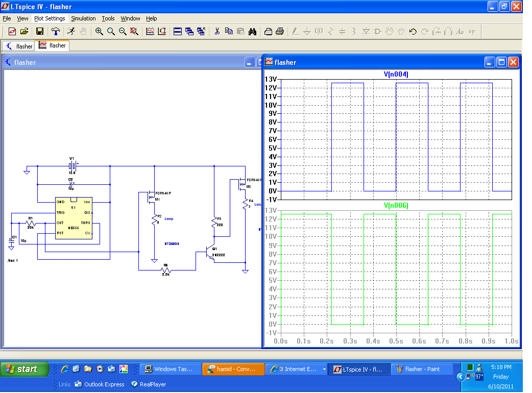Click the SPICE directive '.op' icon
The width and height of the screenshot is (532, 393).
tap(472, 32)
